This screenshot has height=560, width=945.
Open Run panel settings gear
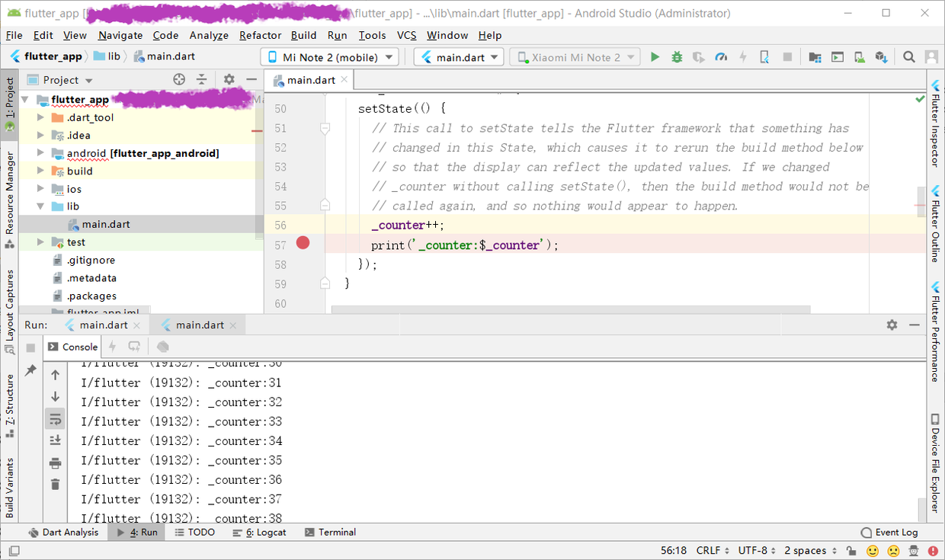coord(892,325)
